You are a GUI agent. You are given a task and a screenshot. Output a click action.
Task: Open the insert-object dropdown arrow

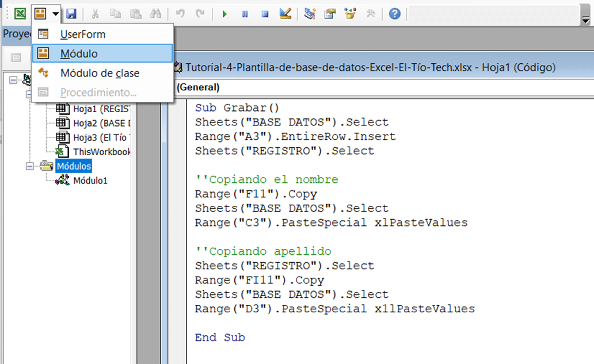[55, 14]
